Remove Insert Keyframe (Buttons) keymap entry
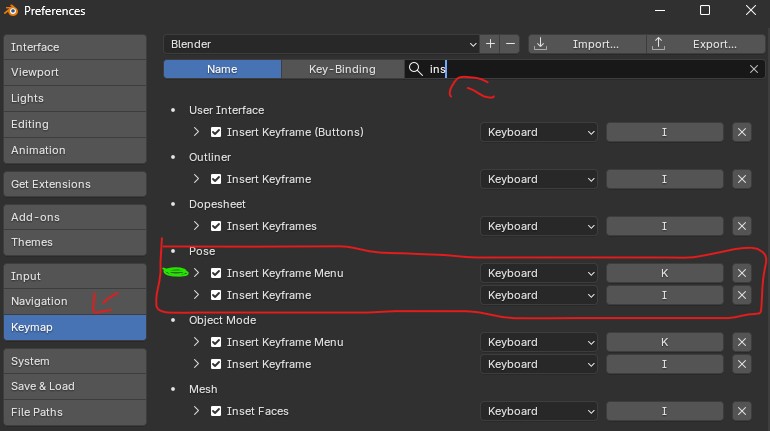 click(742, 132)
